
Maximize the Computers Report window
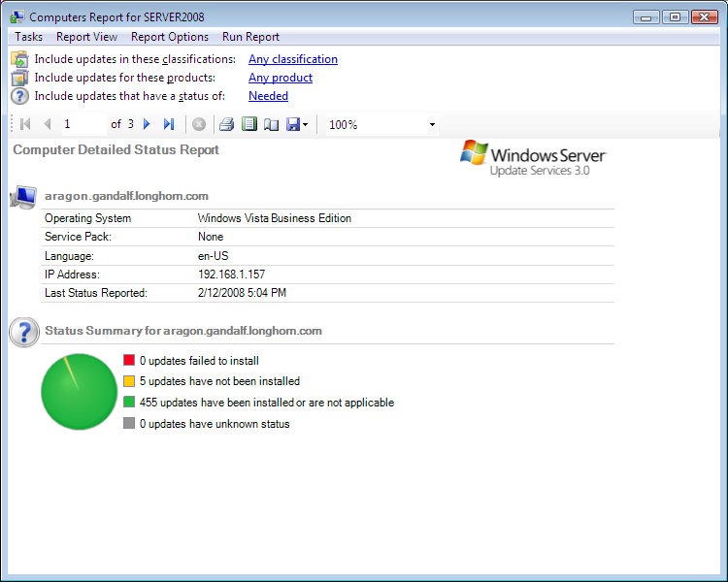click(x=675, y=17)
